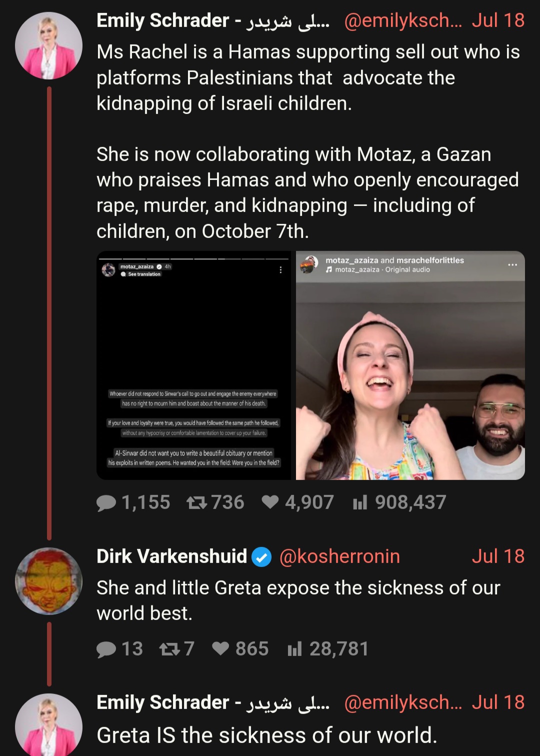Visit the @kosherronin profile handle
Viewport: 540px width, 756px height.
339,556
